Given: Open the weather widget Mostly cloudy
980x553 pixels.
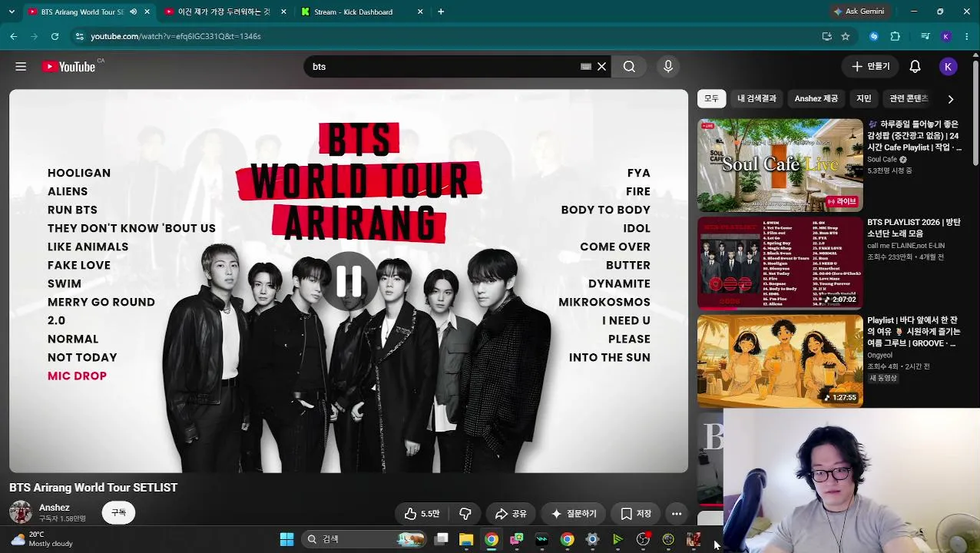Looking at the screenshot, I should coord(42,539).
